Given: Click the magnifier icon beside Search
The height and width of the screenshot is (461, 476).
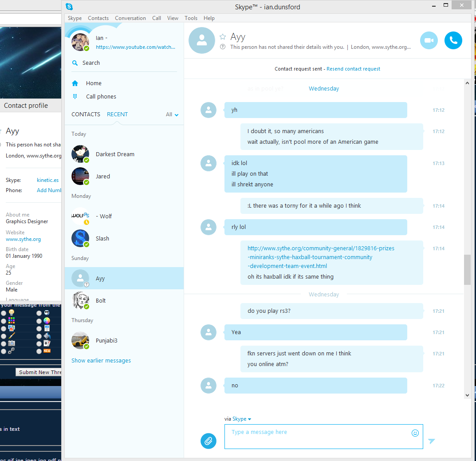Looking at the screenshot, I should pos(75,63).
